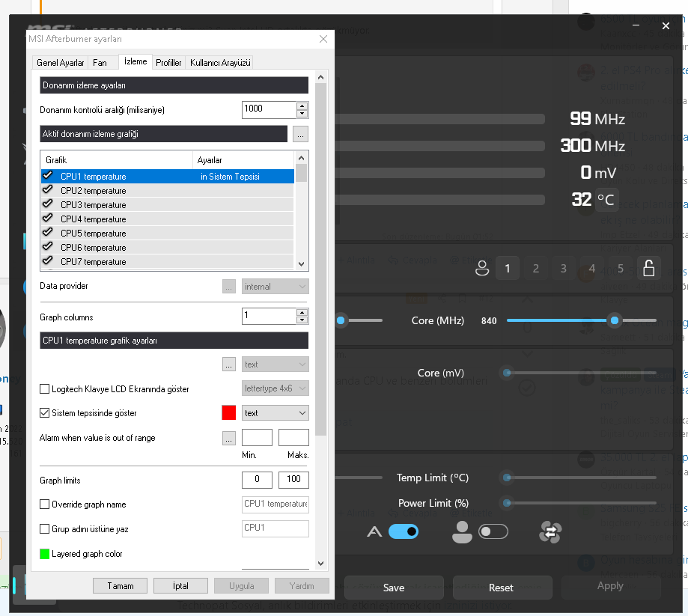Image resolution: width=688 pixels, height=616 pixels.
Task: Open the Kullanıcı Arayüzü tab
Action: [220, 63]
